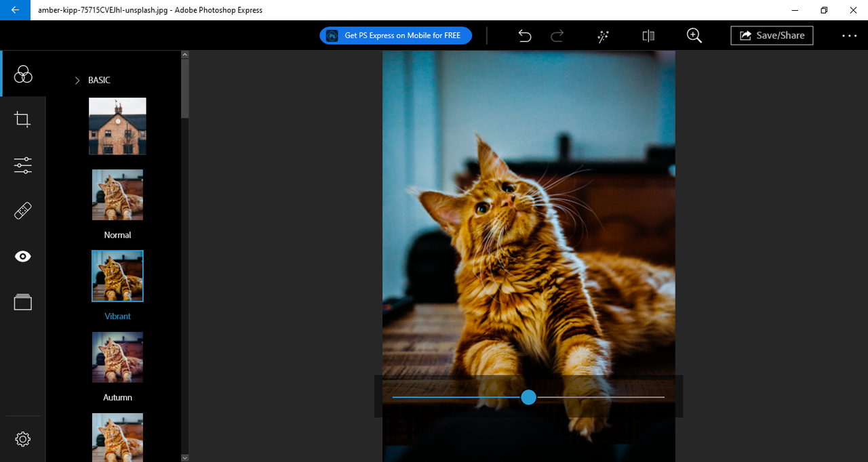Open the more options ellipsis menu
The width and height of the screenshot is (868, 462).
tap(850, 36)
